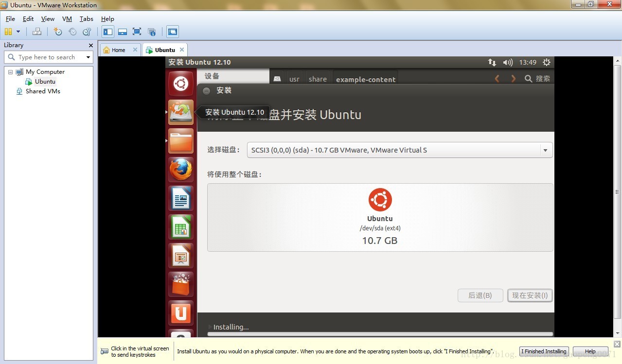Click the network indicator in Ubuntu panel
The height and width of the screenshot is (364, 622).
pos(492,62)
